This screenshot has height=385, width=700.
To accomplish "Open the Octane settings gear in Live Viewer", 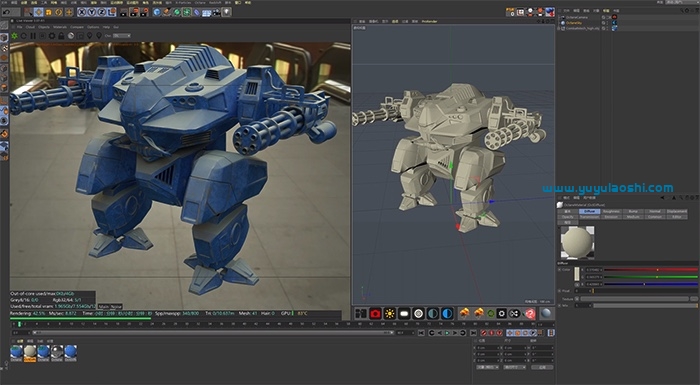I will [52, 36].
